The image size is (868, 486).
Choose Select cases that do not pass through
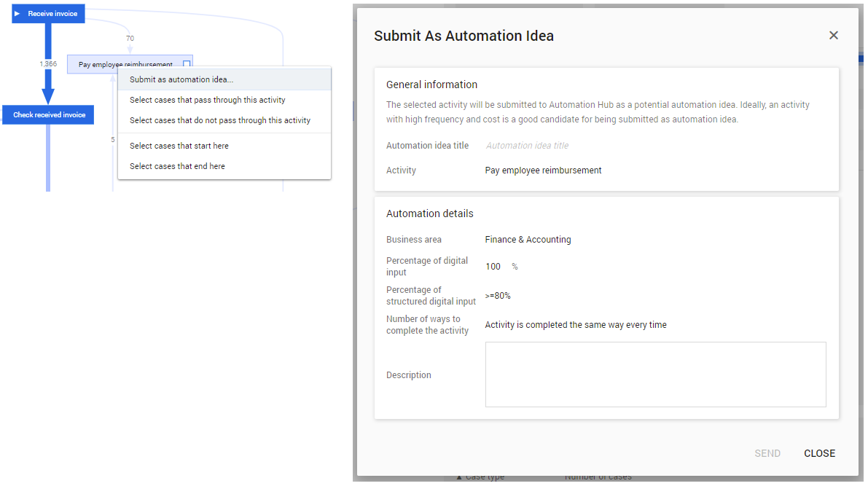(x=220, y=120)
